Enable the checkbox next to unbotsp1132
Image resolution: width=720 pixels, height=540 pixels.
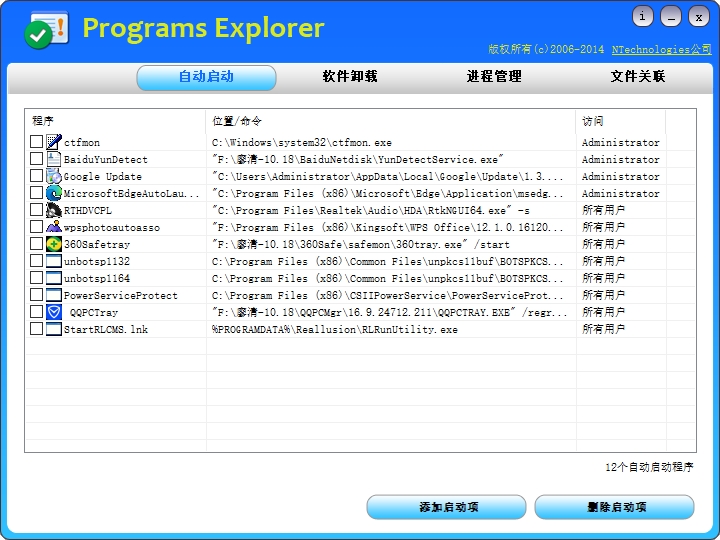point(37,261)
